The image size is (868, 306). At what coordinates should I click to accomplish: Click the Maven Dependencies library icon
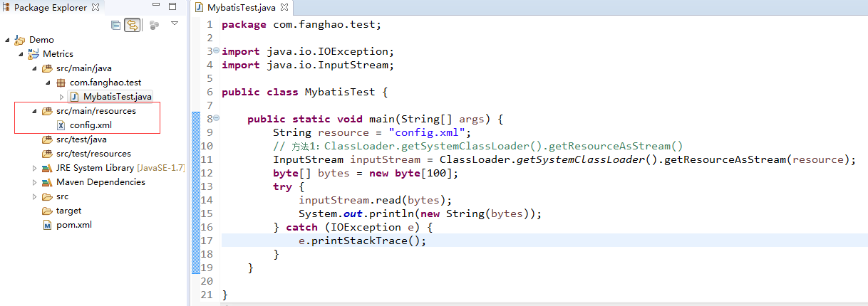click(x=47, y=182)
